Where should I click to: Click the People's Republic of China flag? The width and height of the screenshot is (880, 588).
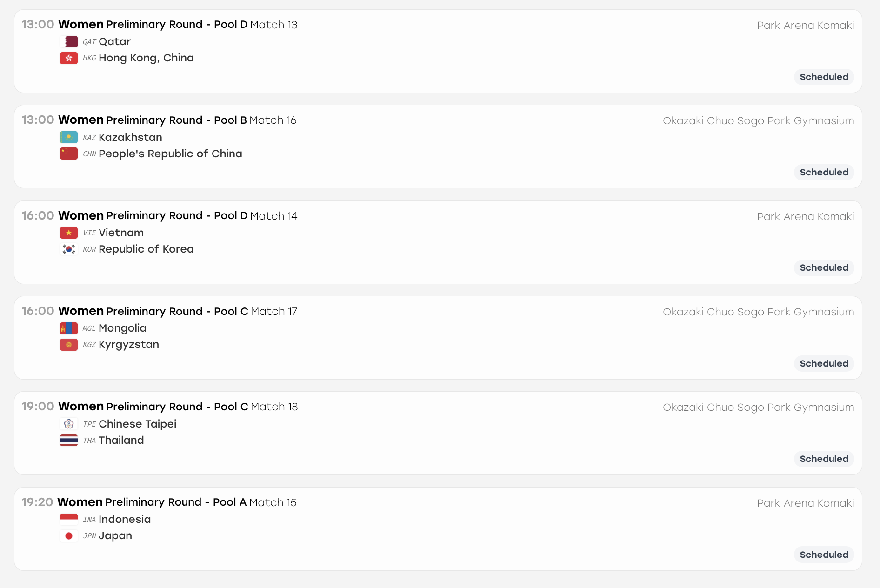tap(69, 154)
